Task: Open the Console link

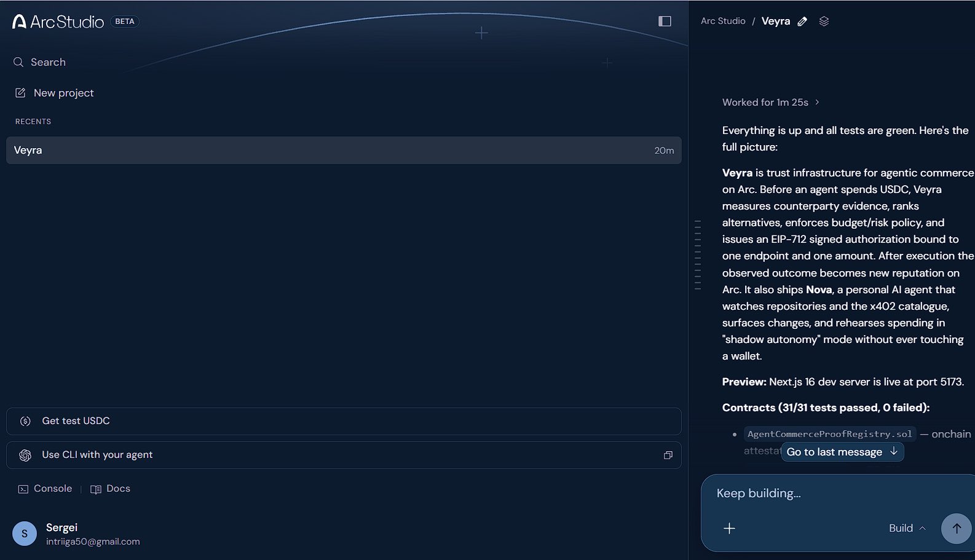Action: point(45,489)
